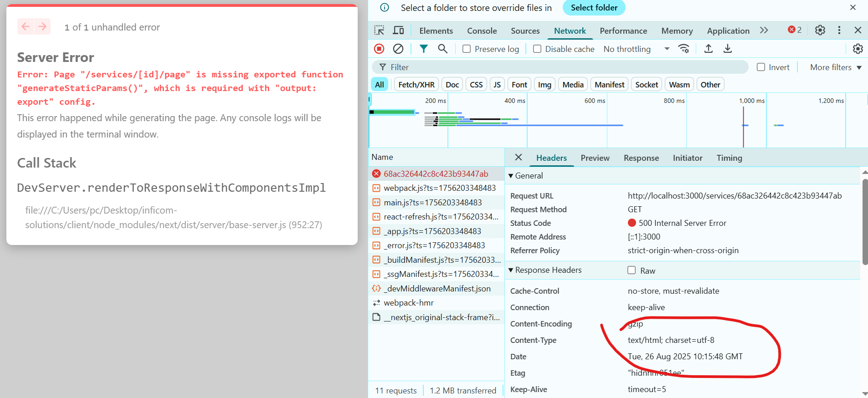
Task: Tick the Invert filter checkbox
Action: [761, 67]
